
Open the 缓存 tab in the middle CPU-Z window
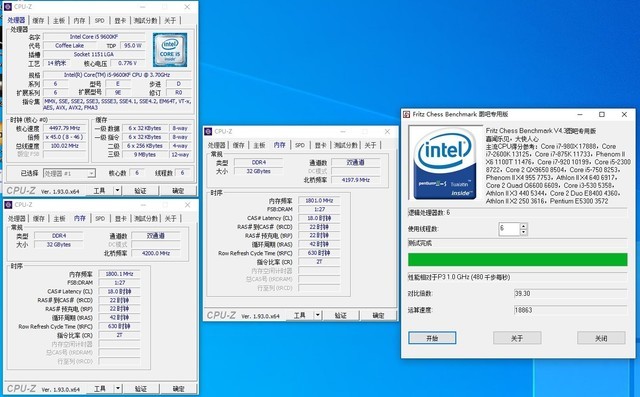point(238,145)
